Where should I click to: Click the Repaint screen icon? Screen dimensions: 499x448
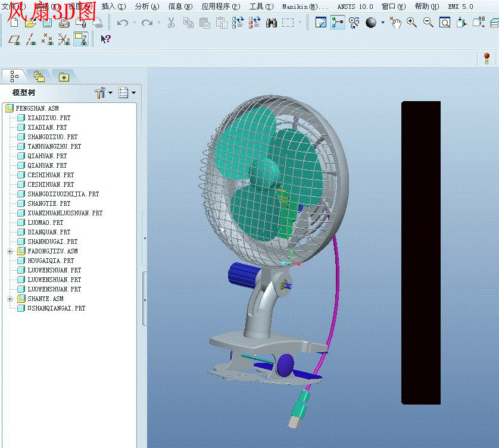point(321,23)
